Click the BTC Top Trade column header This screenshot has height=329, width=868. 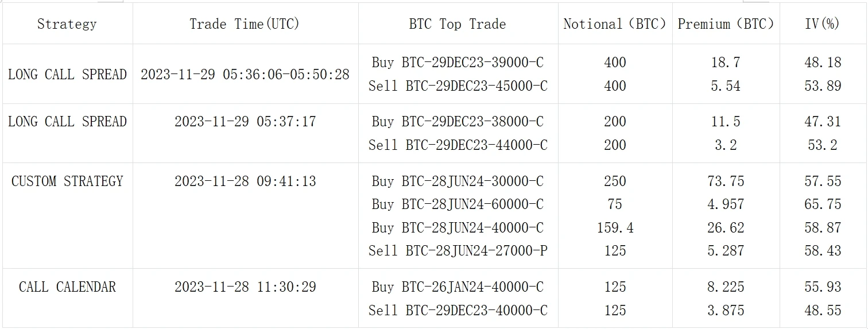click(458, 24)
